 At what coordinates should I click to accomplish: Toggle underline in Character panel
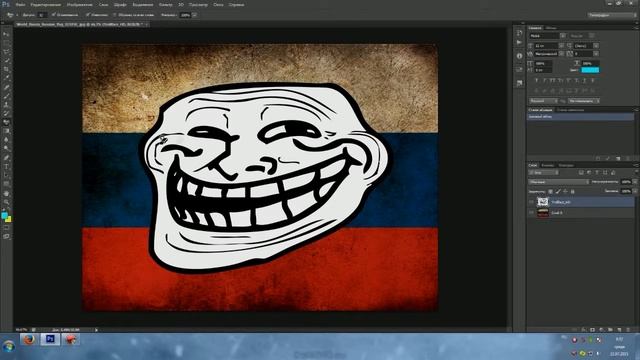584,81
